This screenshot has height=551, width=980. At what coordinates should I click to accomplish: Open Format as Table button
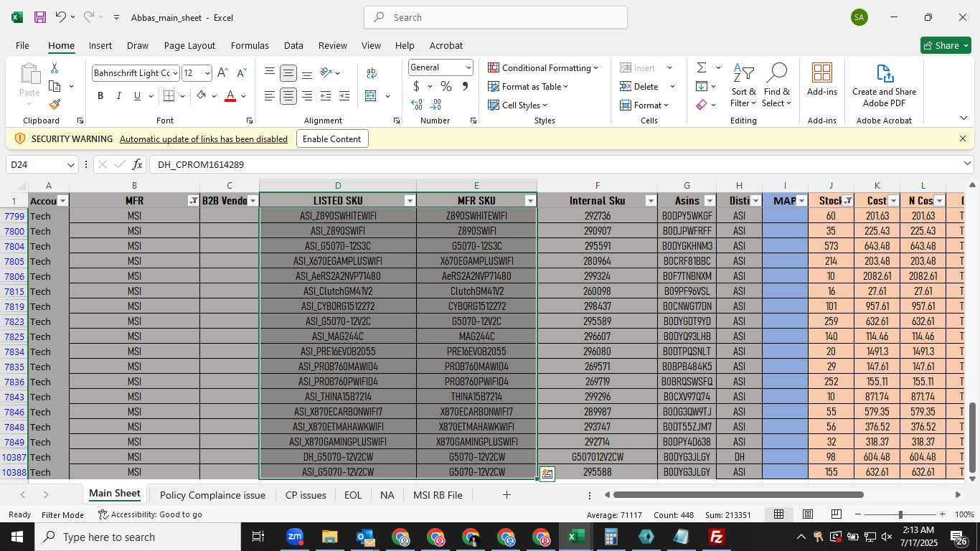[x=528, y=86]
